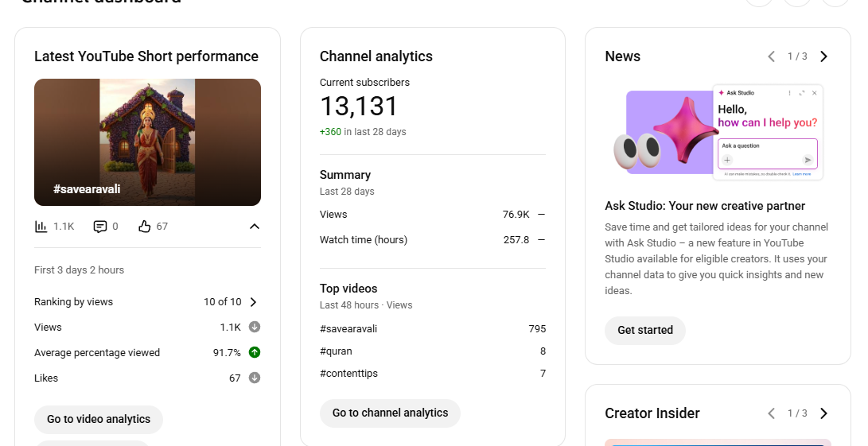
Task: Open the #contenttips top video entry
Action: point(348,373)
